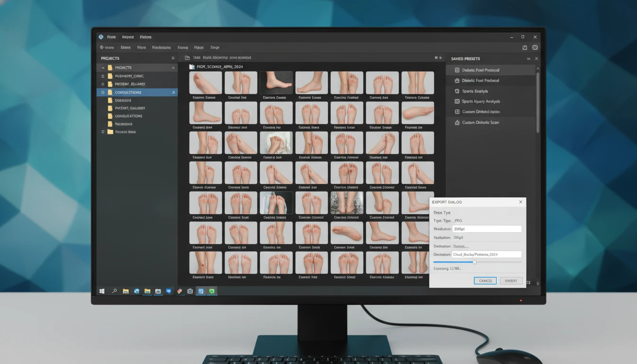Image resolution: width=637 pixels, height=364 pixels.
Task: Open the Fidore menu in title bar
Action: [x=146, y=37]
